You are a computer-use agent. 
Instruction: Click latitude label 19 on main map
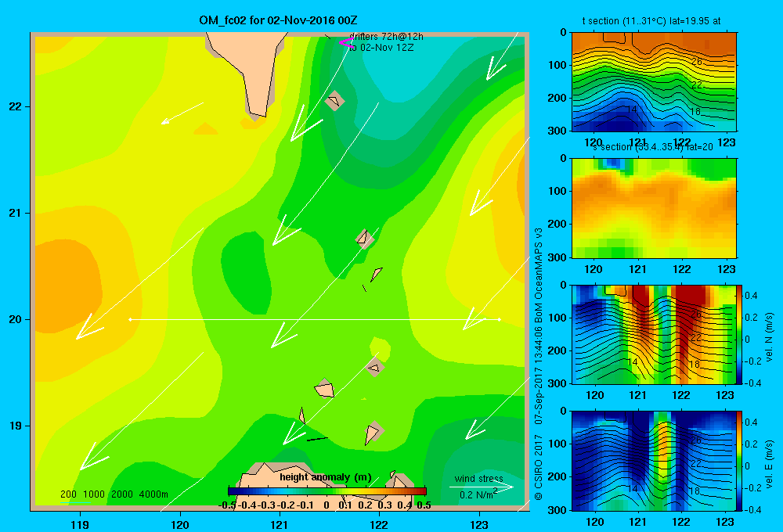click(x=15, y=426)
